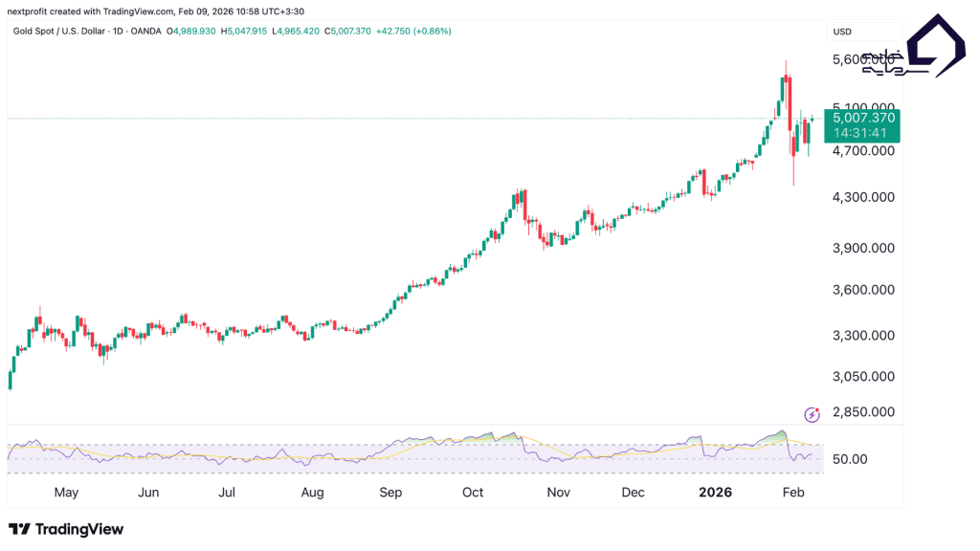Open the USD currency selector
The height and width of the screenshot is (551, 980).
(843, 32)
